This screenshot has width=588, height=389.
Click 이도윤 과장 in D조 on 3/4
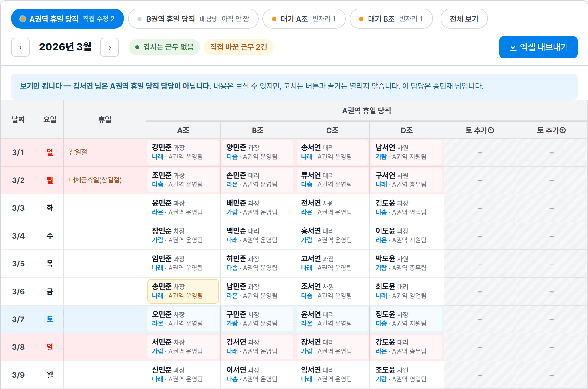(407, 235)
